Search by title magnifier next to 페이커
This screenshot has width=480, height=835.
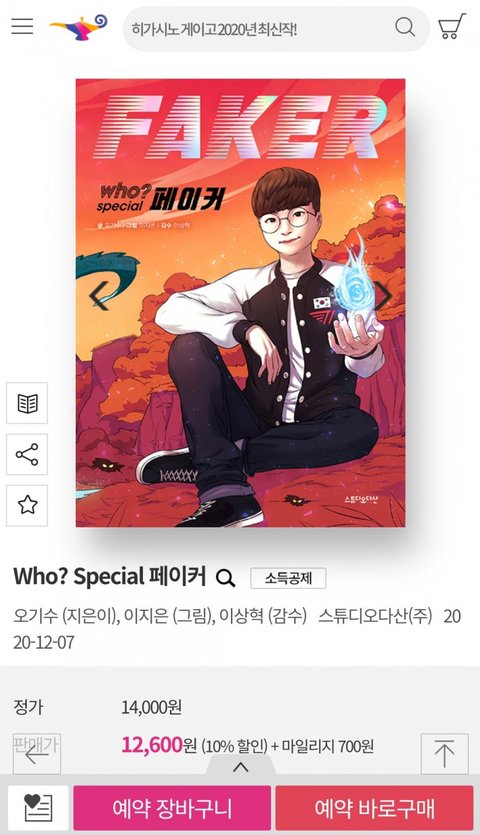[x=225, y=578]
